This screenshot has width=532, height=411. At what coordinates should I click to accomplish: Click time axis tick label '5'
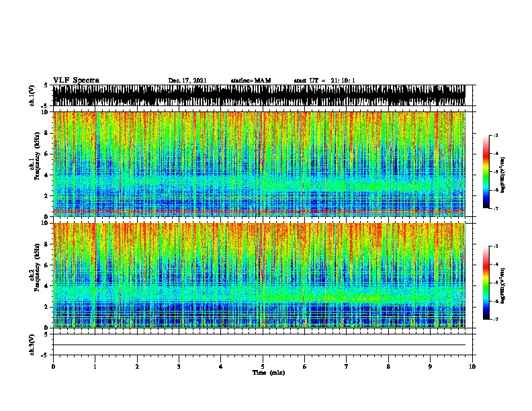(263, 366)
